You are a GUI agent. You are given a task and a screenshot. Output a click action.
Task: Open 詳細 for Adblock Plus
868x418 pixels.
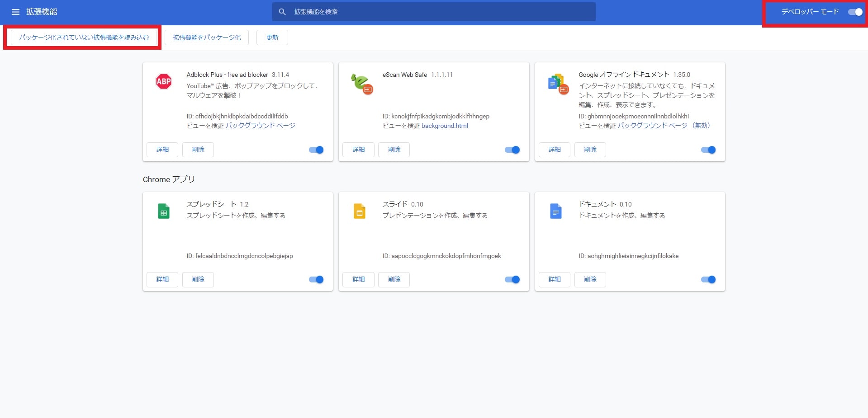pos(162,150)
